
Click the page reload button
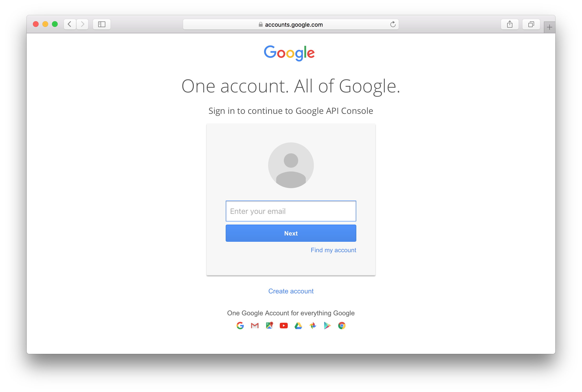pyautogui.click(x=393, y=25)
